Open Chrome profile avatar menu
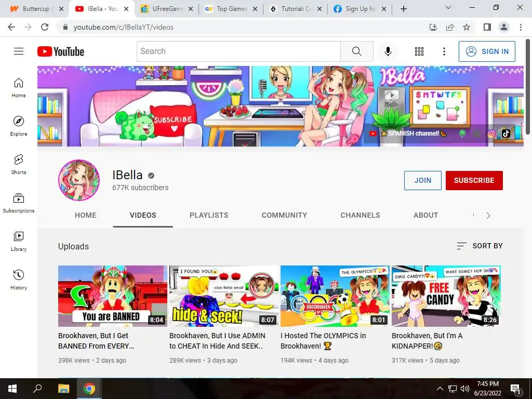Screen dimensions: 532x399 click(x=504, y=27)
